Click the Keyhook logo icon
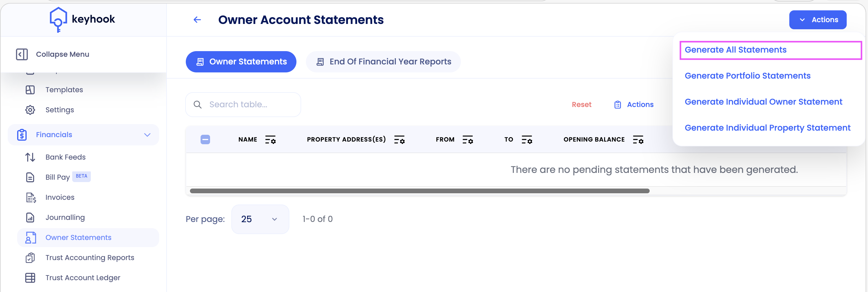This screenshot has width=868, height=292. (58, 20)
